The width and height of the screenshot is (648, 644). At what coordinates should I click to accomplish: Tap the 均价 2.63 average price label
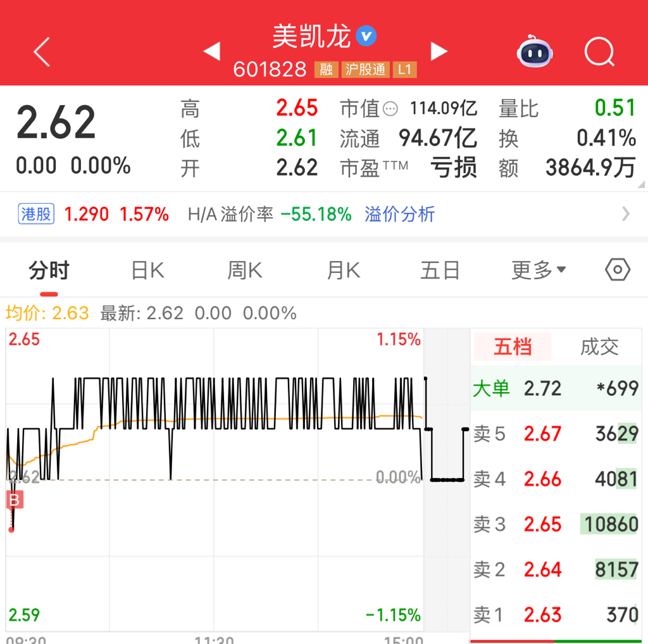tap(47, 313)
